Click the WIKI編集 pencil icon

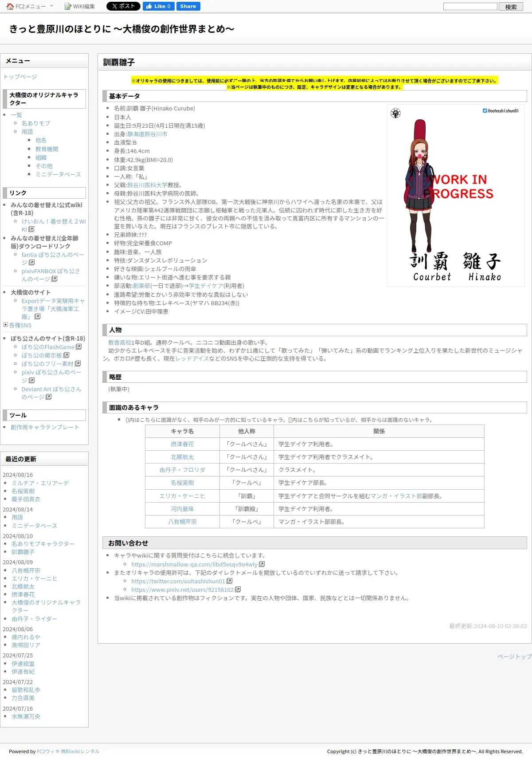click(x=68, y=6)
